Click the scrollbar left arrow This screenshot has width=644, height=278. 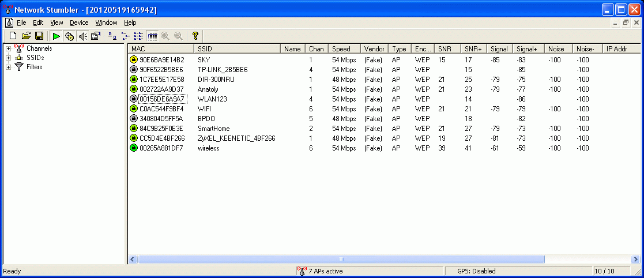132,259
